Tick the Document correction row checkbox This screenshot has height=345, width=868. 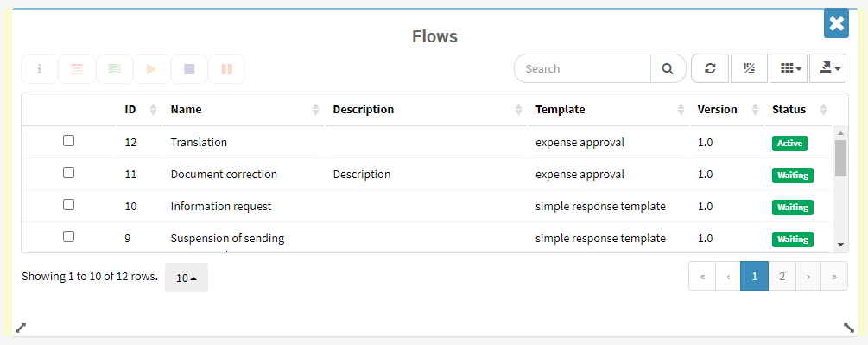[x=68, y=173]
